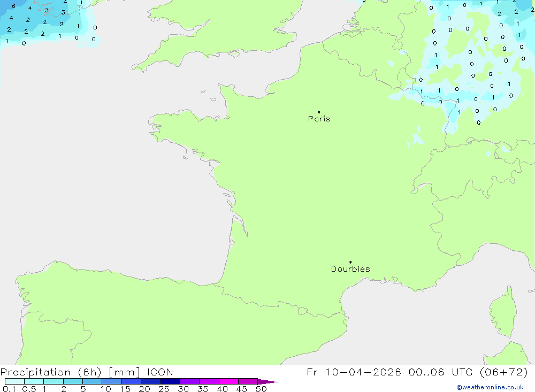Click the 1–2 mm legend color swatch
Image resolution: width=535 pixels, height=392 pixels.
pyautogui.click(x=53, y=381)
